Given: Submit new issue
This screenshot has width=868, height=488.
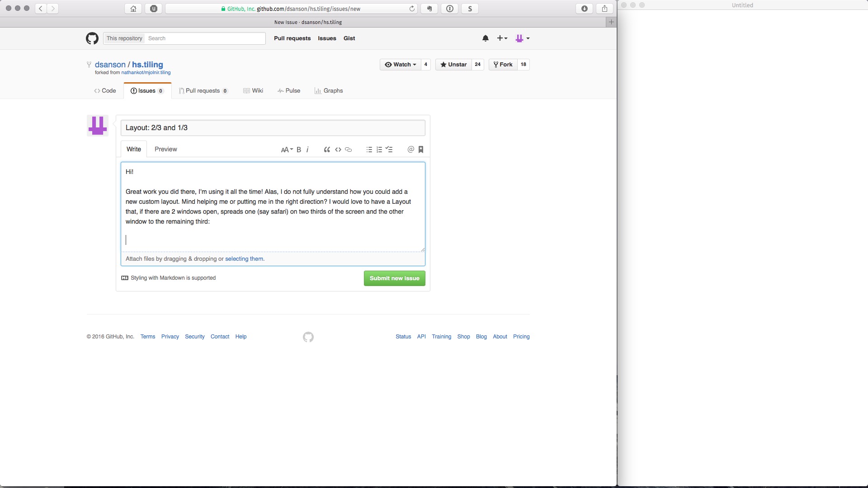Looking at the screenshot, I should tap(394, 278).
